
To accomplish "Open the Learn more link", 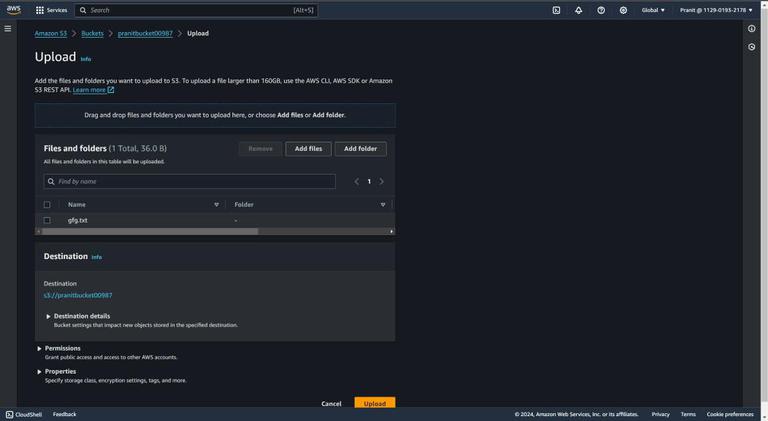I will (x=89, y=90).
